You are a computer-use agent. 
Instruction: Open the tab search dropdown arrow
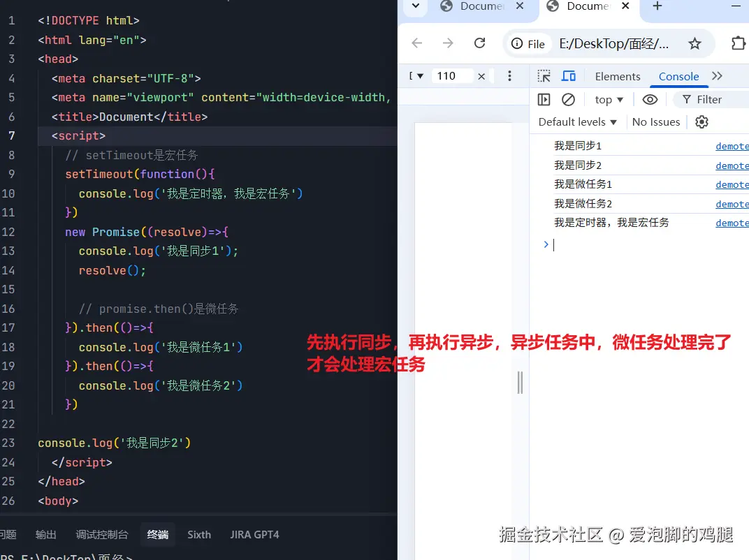[416, 6]
